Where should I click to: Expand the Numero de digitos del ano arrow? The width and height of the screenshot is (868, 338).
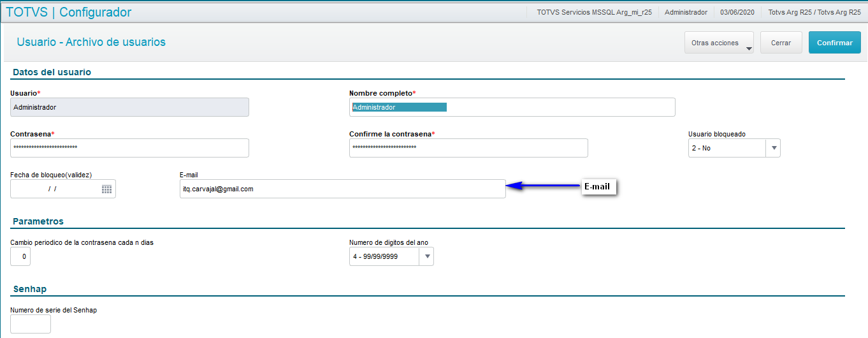coord(426,257)
